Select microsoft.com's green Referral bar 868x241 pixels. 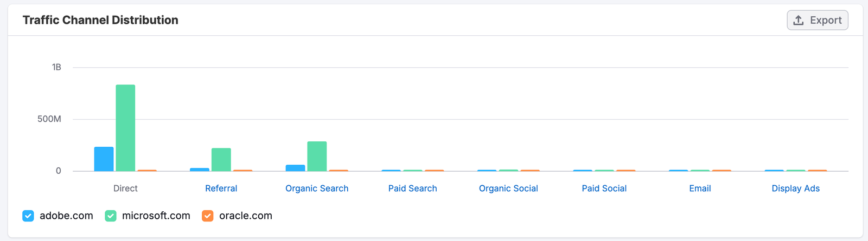221,160
